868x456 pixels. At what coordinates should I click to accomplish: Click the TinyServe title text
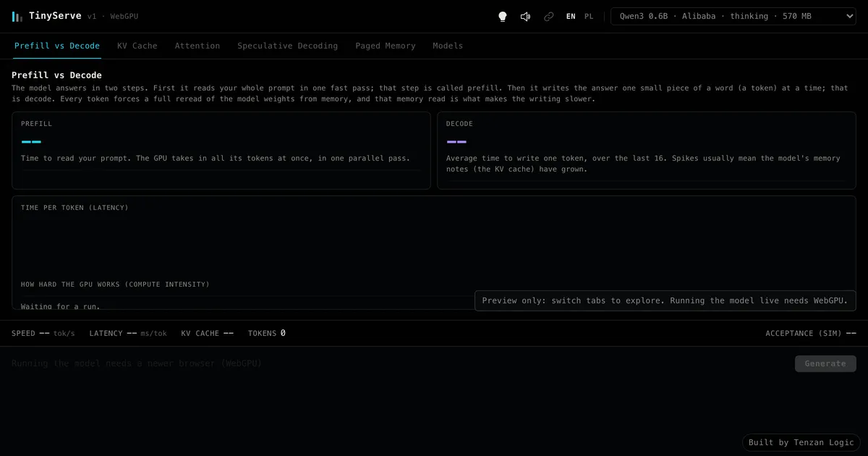pyautogui.click(x=55, y=16)
